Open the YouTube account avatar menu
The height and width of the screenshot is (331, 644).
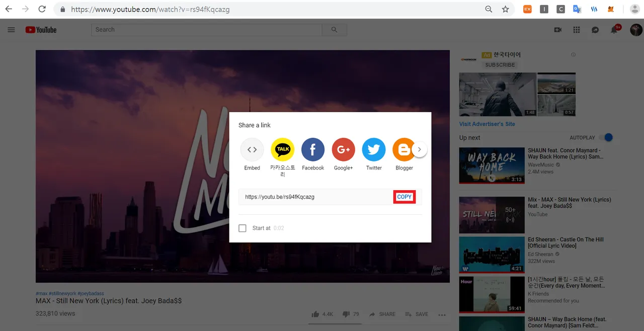pyautogui.click(x=636, y=30)
